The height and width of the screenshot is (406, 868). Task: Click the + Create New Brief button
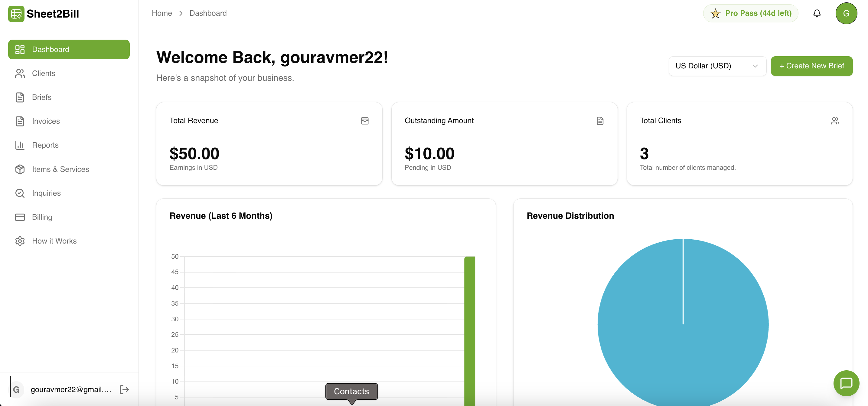[x=812, y=66]
